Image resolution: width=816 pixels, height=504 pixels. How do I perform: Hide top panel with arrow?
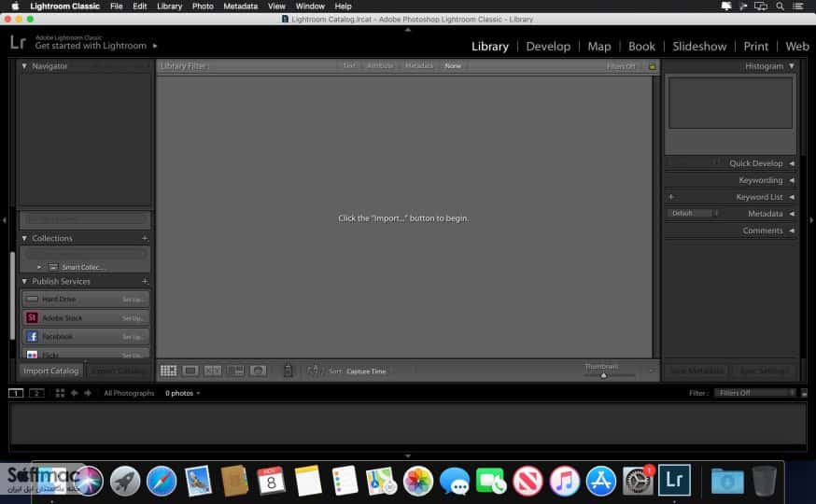(407, 30)
